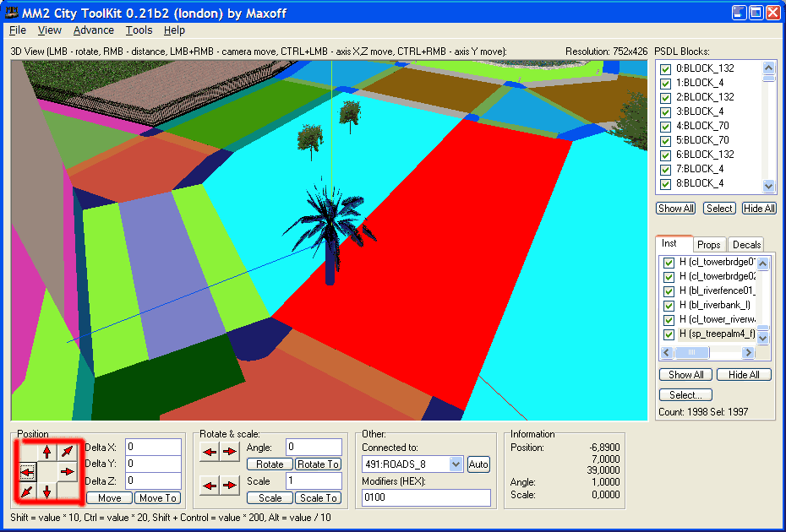Uncheck the 0:BLOCK_132 checkbox
Image resolution: width=786 pixels, height=532 pixels.
click(667, 68)
